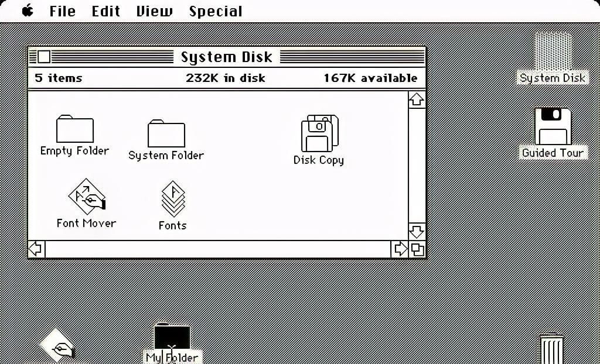Click the 'Empty Folder' label
This screenshot has height=364, width=600.
point(74,150)
